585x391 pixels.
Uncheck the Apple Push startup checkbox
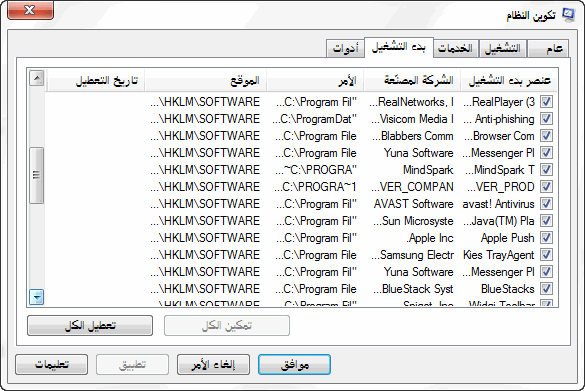(547, 238)
